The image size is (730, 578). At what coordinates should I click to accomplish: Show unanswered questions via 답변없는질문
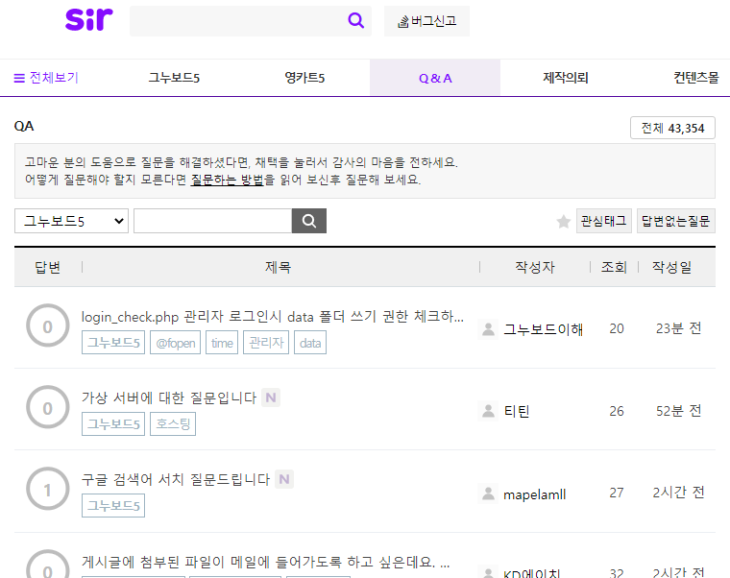676,221
